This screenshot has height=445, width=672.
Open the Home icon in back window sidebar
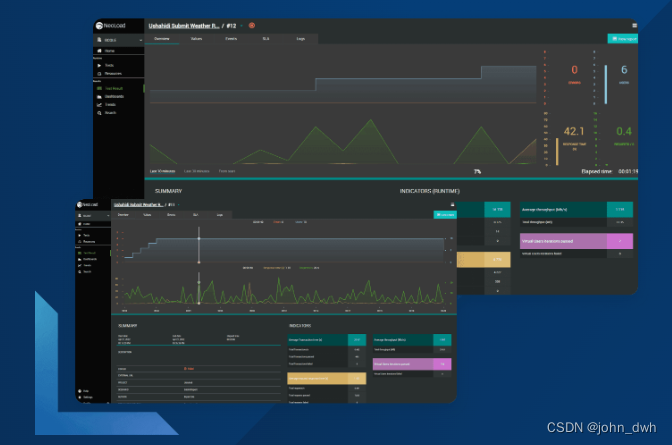99,51
